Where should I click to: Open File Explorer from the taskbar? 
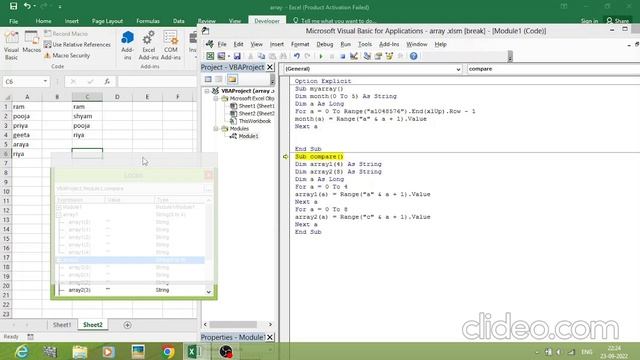point(80,351)
